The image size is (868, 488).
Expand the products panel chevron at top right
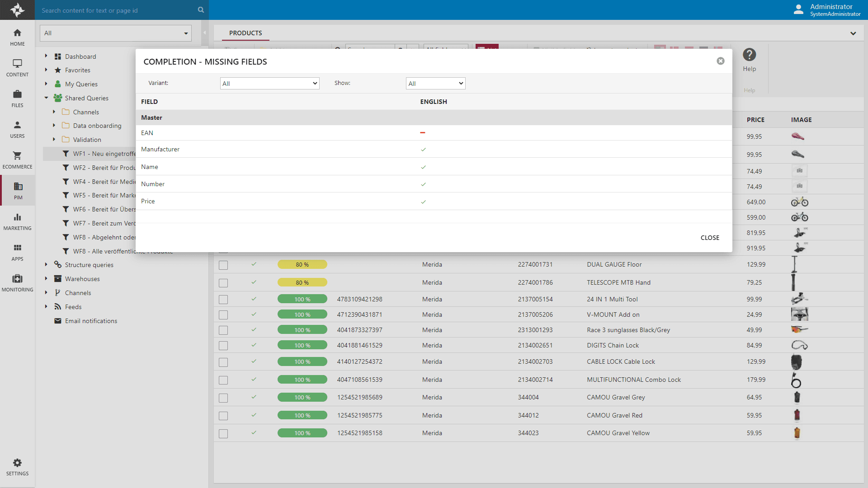pyautogui.click(x=853, y=33)
